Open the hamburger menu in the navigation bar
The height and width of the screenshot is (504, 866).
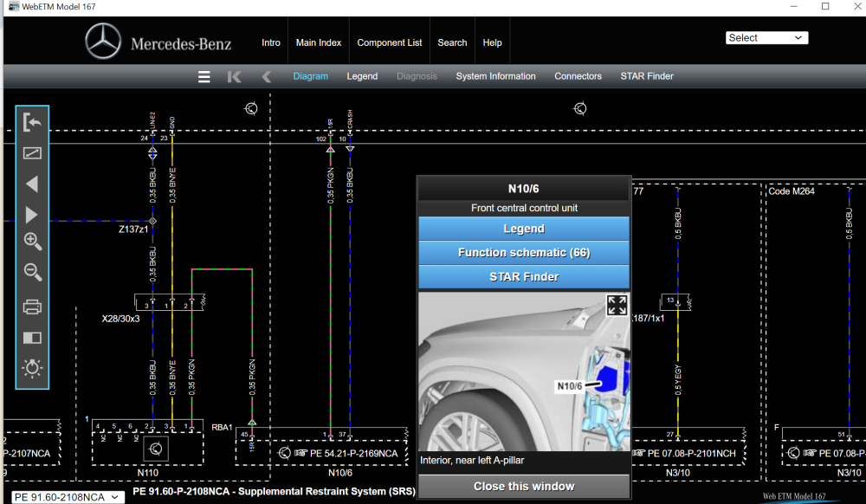tap(204, 77)
